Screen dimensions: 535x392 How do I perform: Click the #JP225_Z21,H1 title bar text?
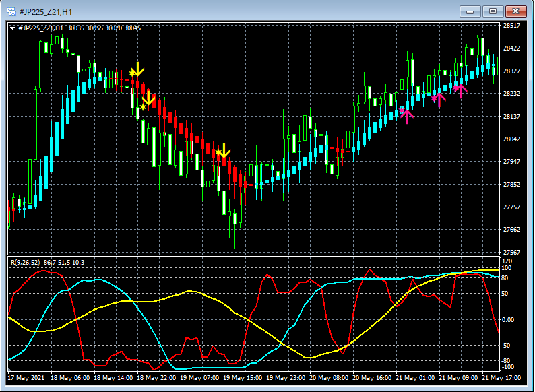click(x=46, y=12)
